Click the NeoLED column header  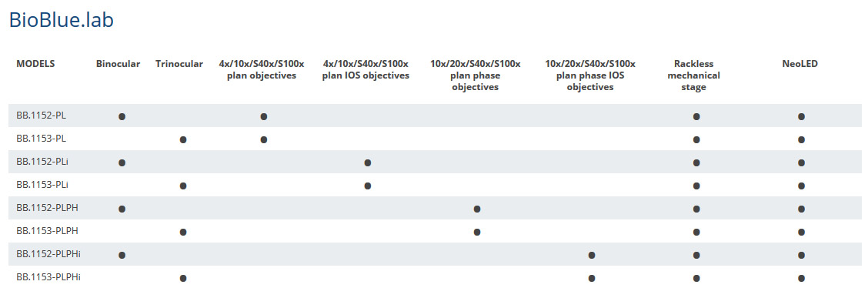point(800,64)
